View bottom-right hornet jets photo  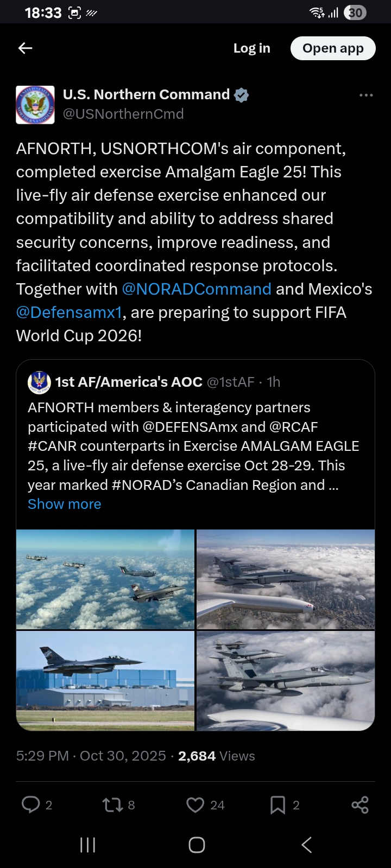(x=286, y=680)
